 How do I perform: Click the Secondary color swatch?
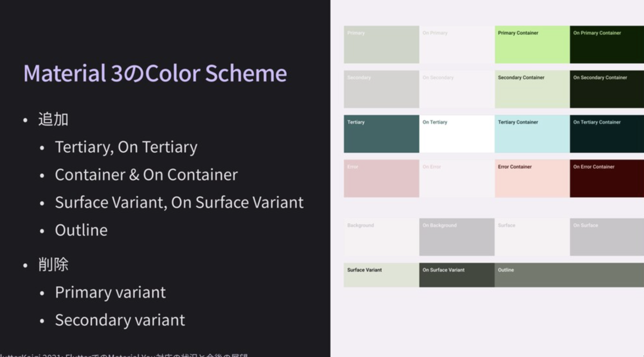click(382, 89)
